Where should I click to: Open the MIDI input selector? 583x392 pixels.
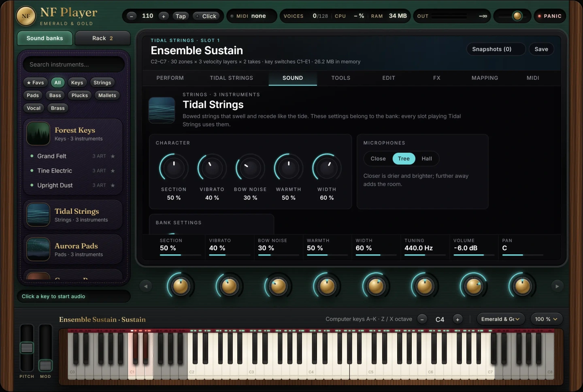click(251, 16)
